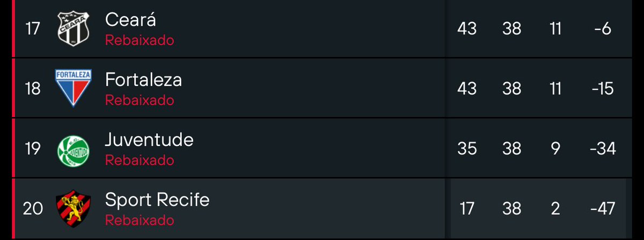Click position number 17 for Ceará
Screen dimensions: 644x240
pos(33,28)
